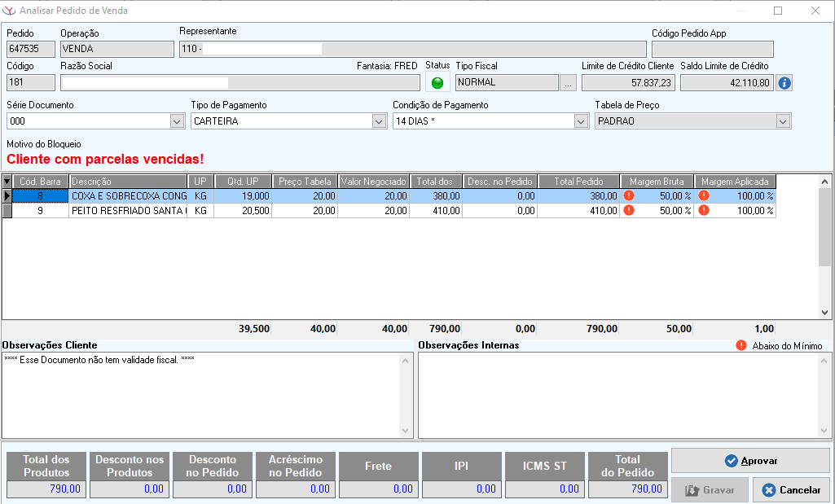The image size is (835, 504).
Task: Click inside Observações Cliente text area
Action: [201, 396]
